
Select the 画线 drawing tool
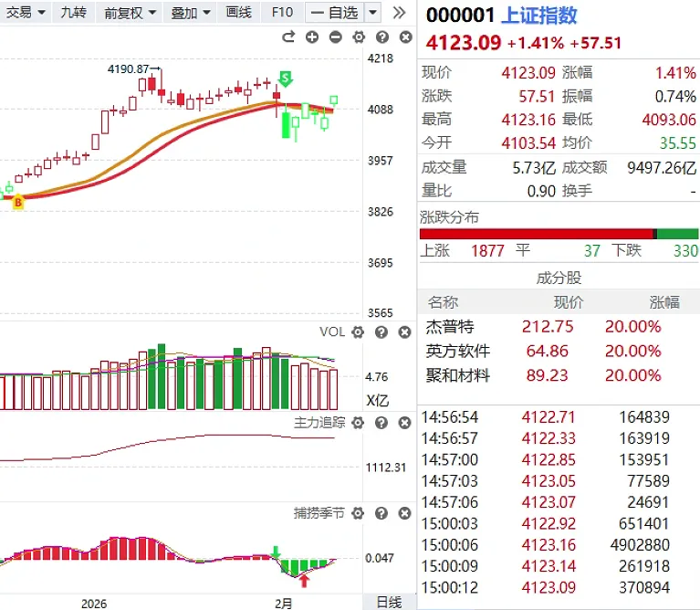point(239,13)
